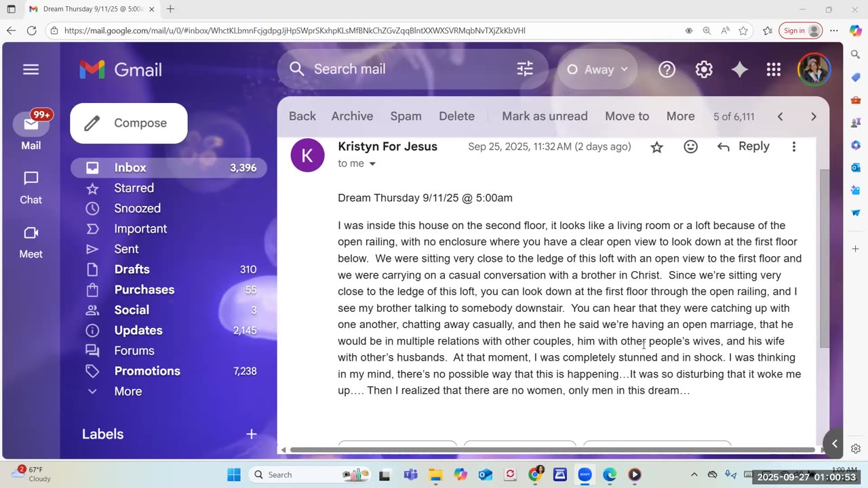Open the message's three-dot more options
The image size is (868, 488).
(794, 146)
